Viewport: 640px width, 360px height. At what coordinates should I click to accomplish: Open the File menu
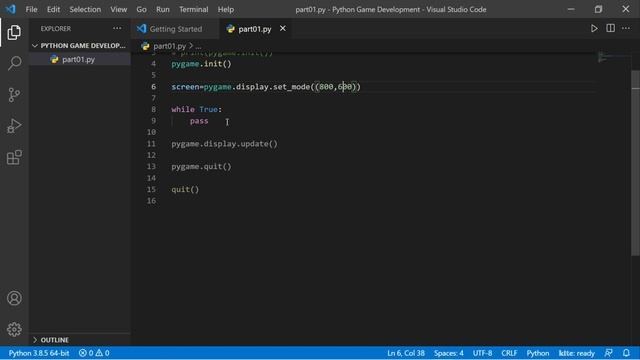point(31,9)
